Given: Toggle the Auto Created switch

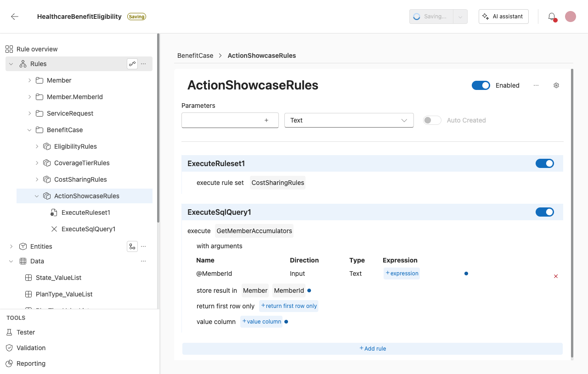Looking at the screenshot, I should [432, 120].
